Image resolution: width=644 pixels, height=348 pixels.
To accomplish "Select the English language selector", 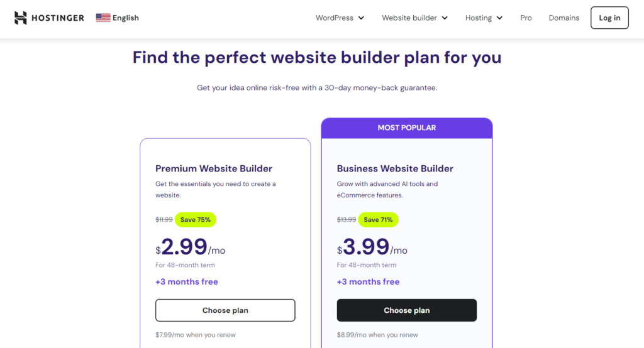I will coord(118,18).
